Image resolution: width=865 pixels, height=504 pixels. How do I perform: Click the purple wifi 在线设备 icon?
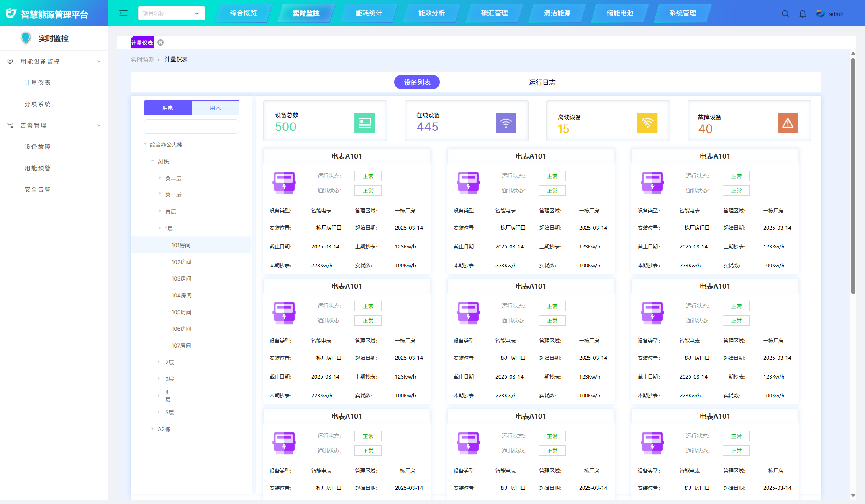point(506,123)
